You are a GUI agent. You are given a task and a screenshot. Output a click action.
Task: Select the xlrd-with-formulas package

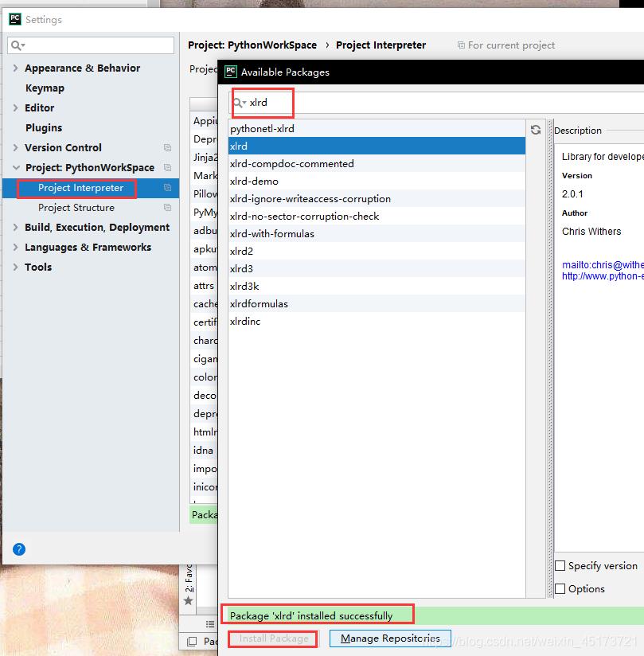[377, 234]
